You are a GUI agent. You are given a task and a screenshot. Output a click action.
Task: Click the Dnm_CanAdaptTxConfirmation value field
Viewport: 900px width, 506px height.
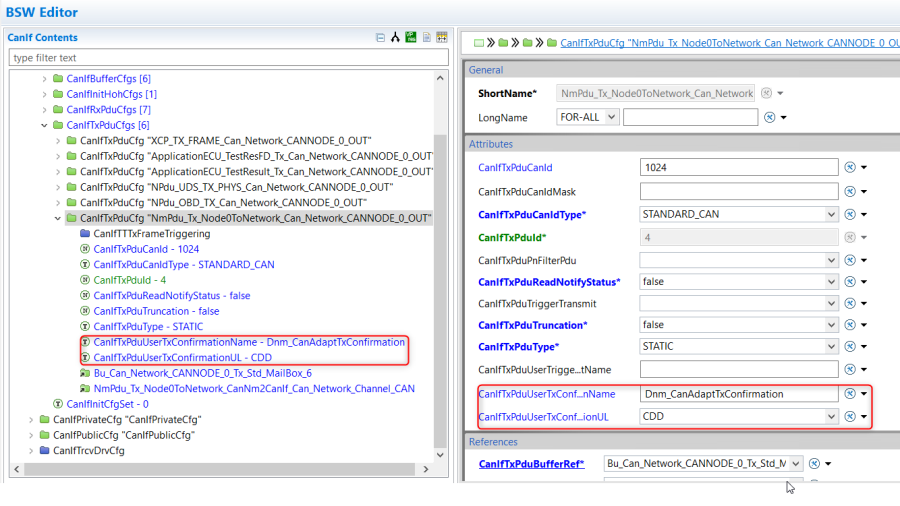739,394
